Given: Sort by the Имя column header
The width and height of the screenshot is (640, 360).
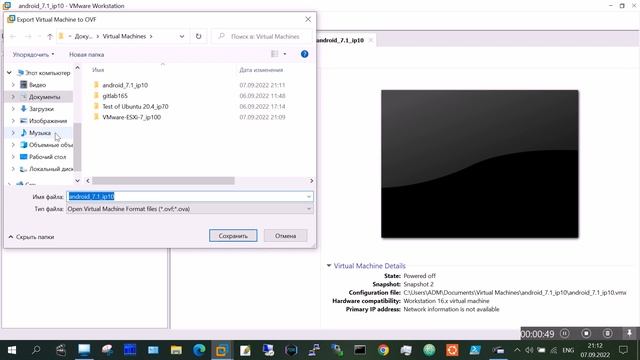Looking at the screenshot, I should coord(98,70).
